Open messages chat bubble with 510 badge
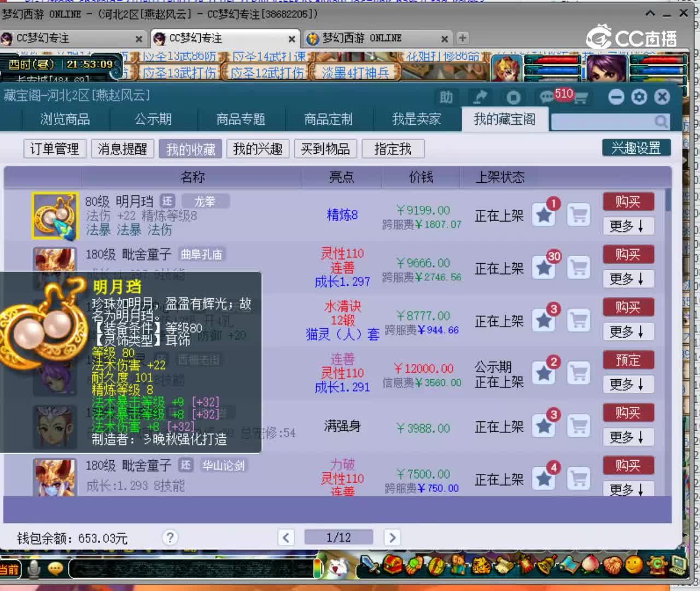700x591 pixels. pyautogui.click(x=547, y=97)
